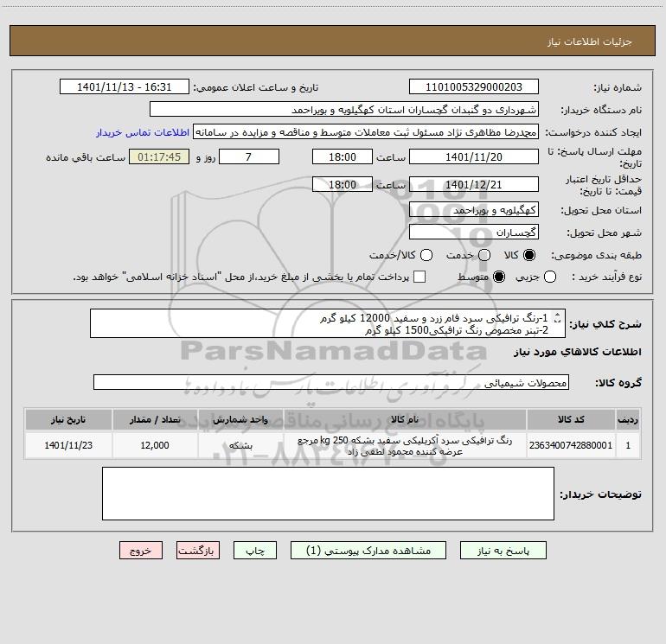
Task: Click the buyer organization name field
Action: pyautogui.click(x=344, y=110)
